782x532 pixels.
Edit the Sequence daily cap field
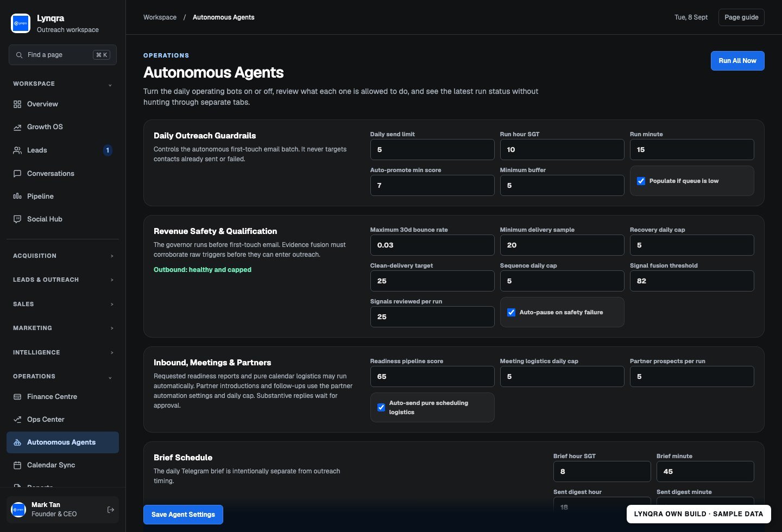(562, 281)
